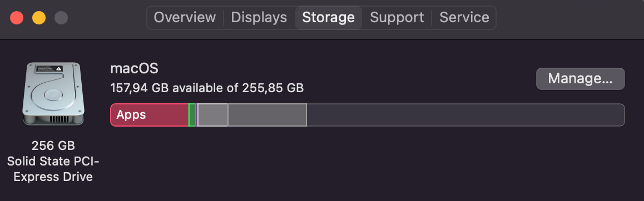Open the Displays tab
Viewport: 644px width, 201px height.
tap(259, 18)
